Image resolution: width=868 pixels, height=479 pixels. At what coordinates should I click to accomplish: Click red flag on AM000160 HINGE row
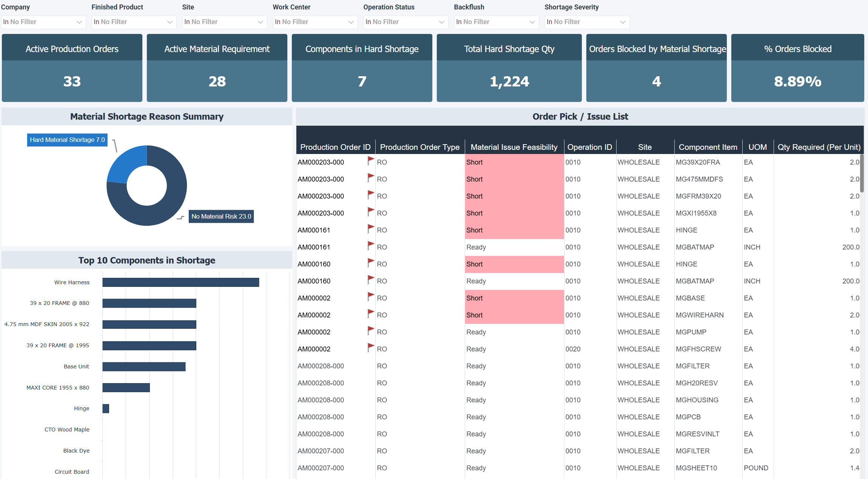click(x=371, y=263)
